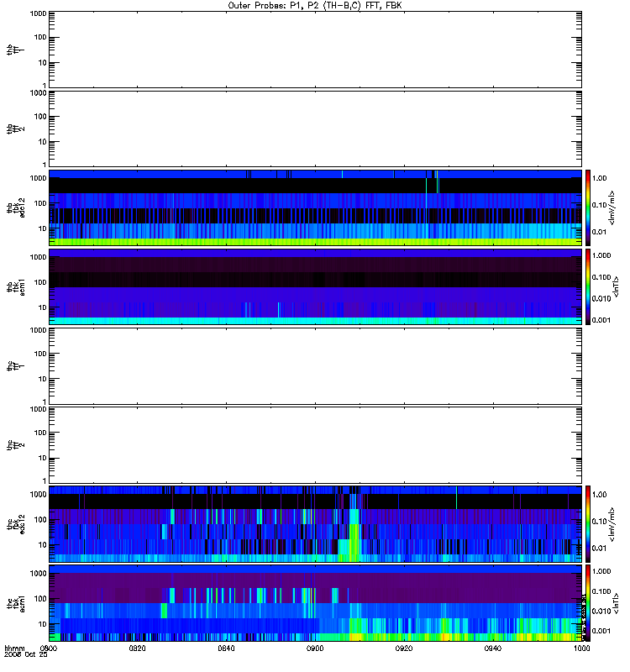Click the '10' y-axis tick of thb fbk edc12 panel

(x=43, y=228)
